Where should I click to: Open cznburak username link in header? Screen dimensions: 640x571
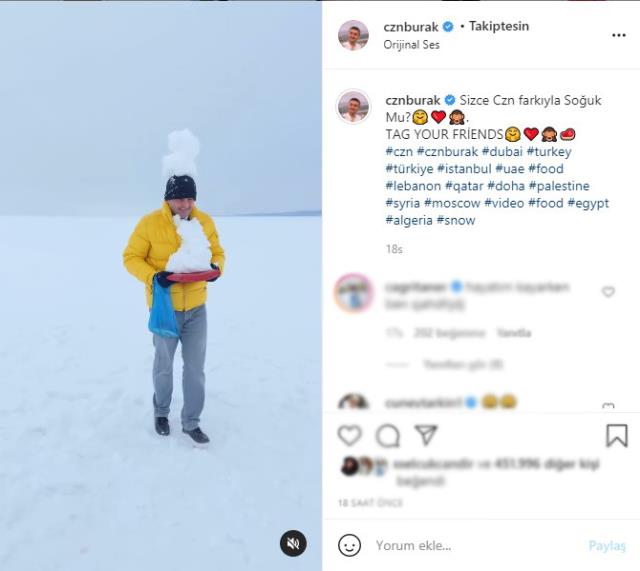click(411, 27)
